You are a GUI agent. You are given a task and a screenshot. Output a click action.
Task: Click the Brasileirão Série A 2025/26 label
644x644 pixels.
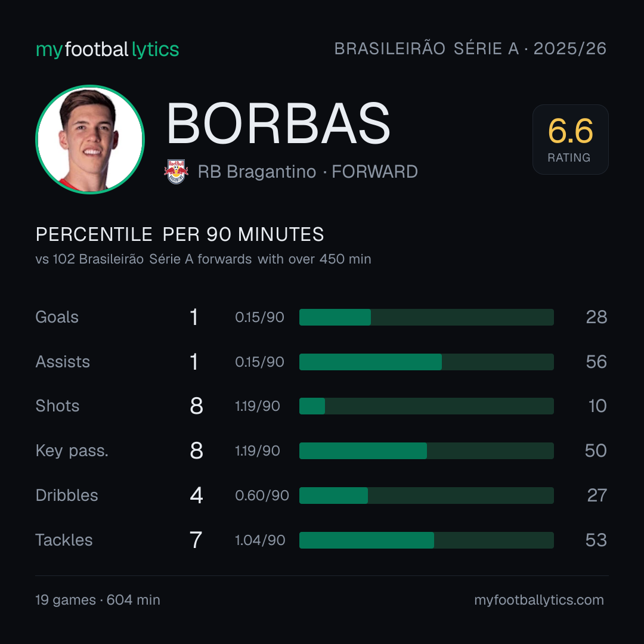click(470, 48)
